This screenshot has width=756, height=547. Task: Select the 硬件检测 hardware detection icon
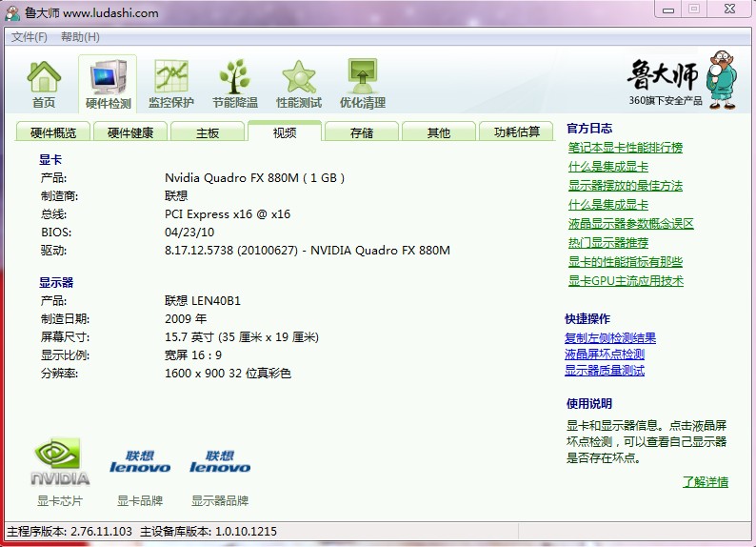click(108, 84)
